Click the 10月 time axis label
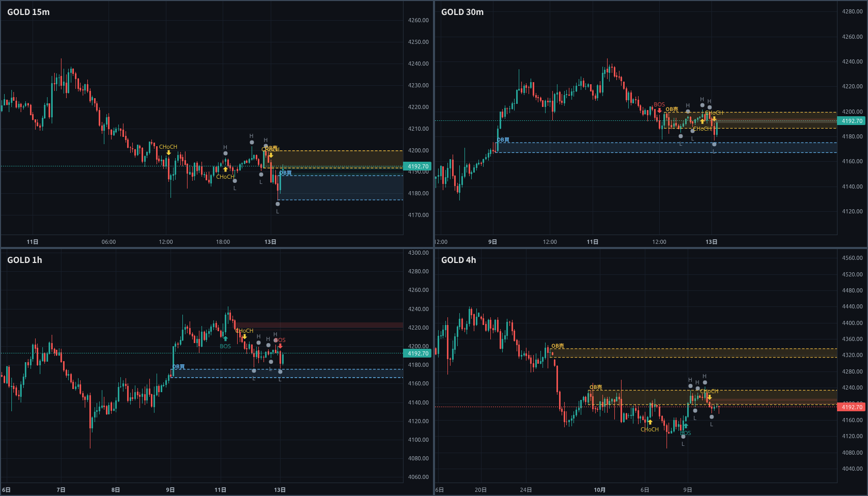868x496 pixels. pyautogui.click(x=600, y=490)
